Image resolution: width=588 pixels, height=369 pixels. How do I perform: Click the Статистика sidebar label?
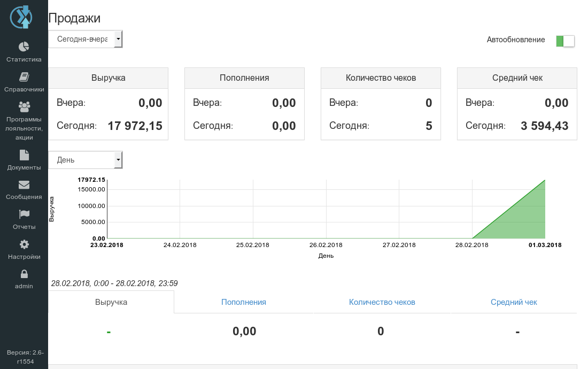24,59
